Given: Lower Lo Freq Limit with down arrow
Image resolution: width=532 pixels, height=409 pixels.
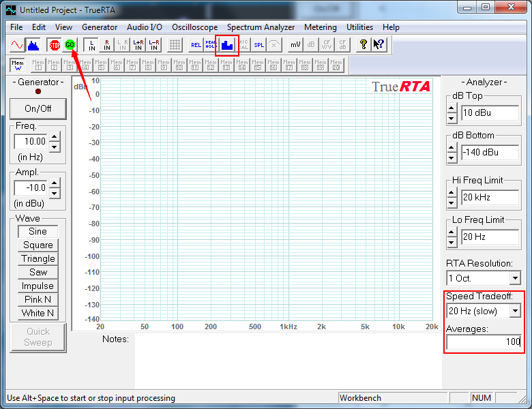Looking at the screenshot, I should click(452, 242).
